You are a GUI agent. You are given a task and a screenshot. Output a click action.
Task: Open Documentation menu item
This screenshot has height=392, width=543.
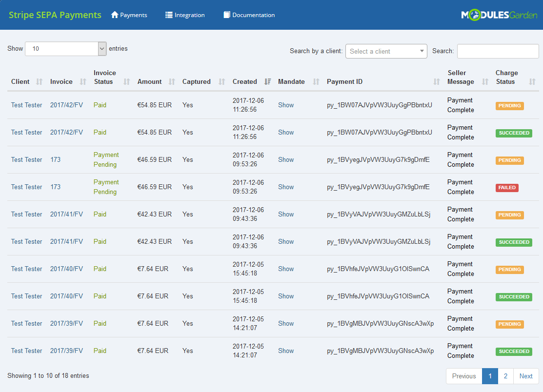249,15
